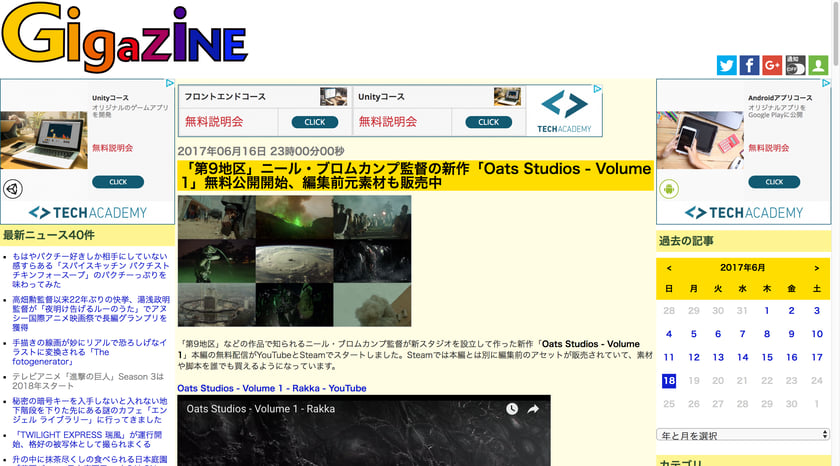840x466 pixels.
Task: Select June 13 in the calendar
Action: click(x=718, y=357)
